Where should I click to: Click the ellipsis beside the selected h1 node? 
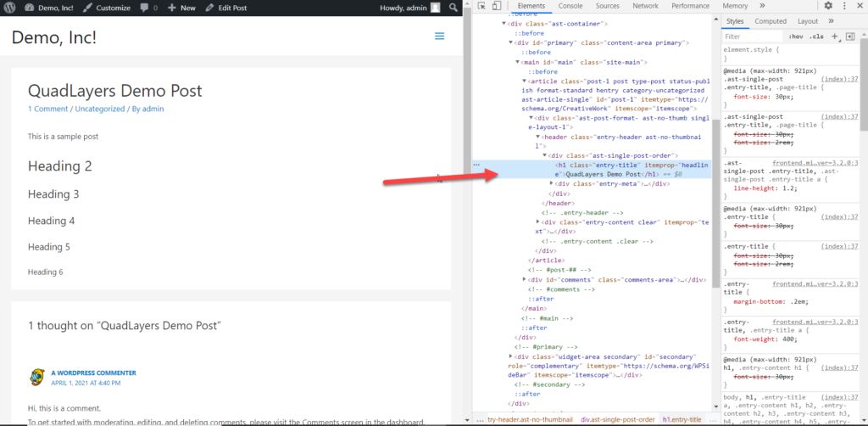point(476,165)
